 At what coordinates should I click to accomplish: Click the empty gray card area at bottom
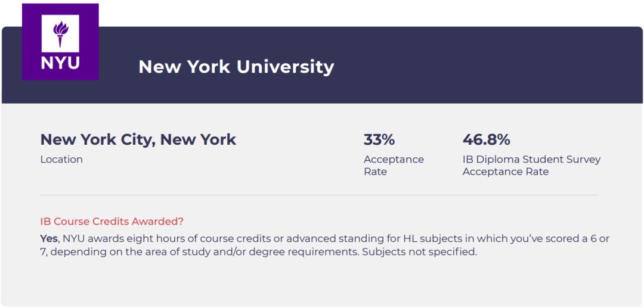coord(322,283)
